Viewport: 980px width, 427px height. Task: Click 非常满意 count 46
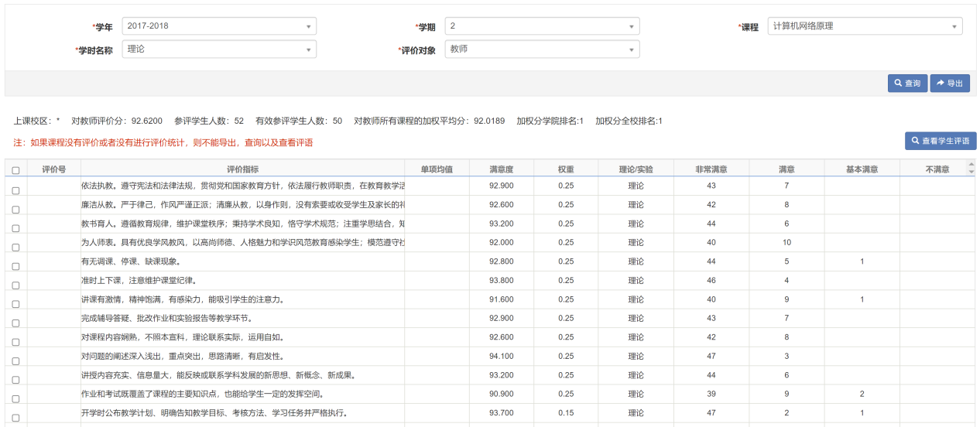point(711,281)
